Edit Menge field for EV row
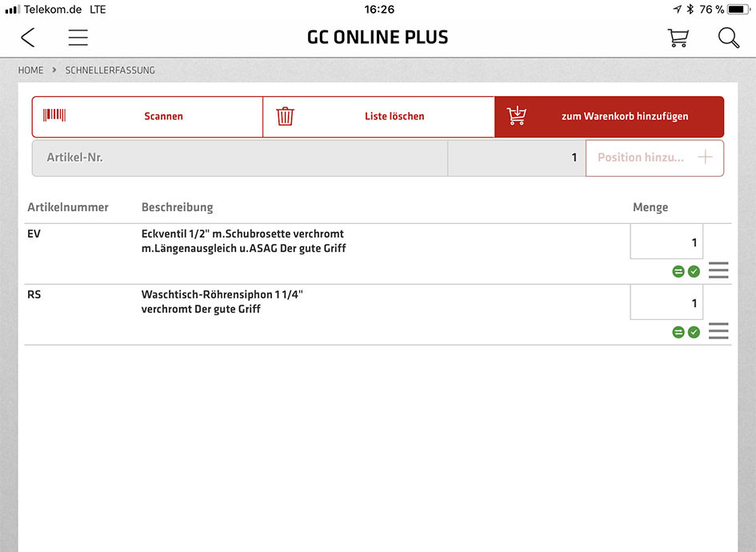 [x=666, y=242]
